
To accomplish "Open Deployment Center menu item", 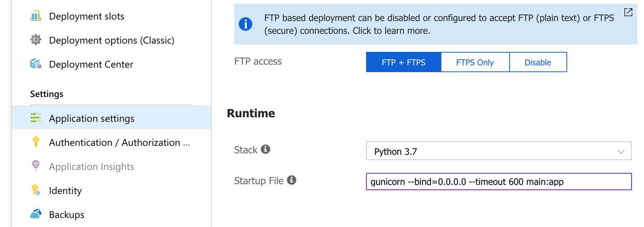I will coord(91,64).
